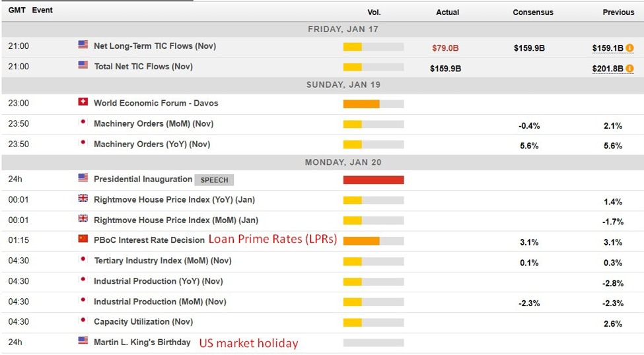
Task: Click the Previous column header
Action: point(618,13)
